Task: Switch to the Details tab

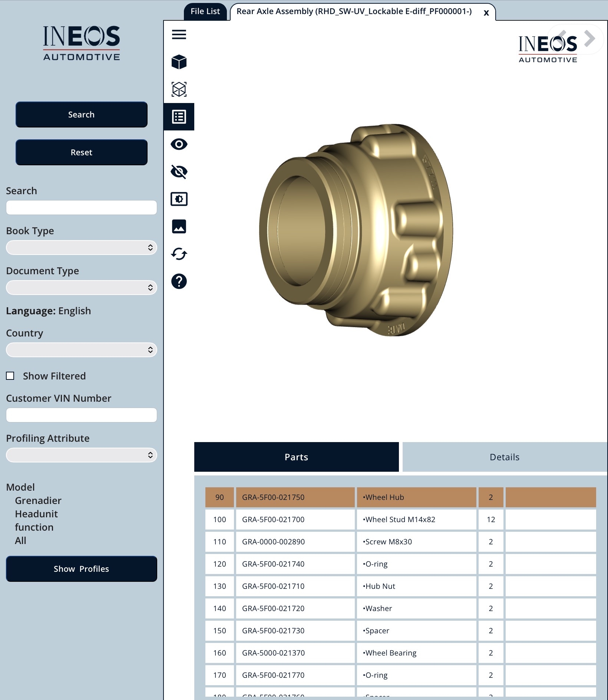Action: (x=504, y=457)
